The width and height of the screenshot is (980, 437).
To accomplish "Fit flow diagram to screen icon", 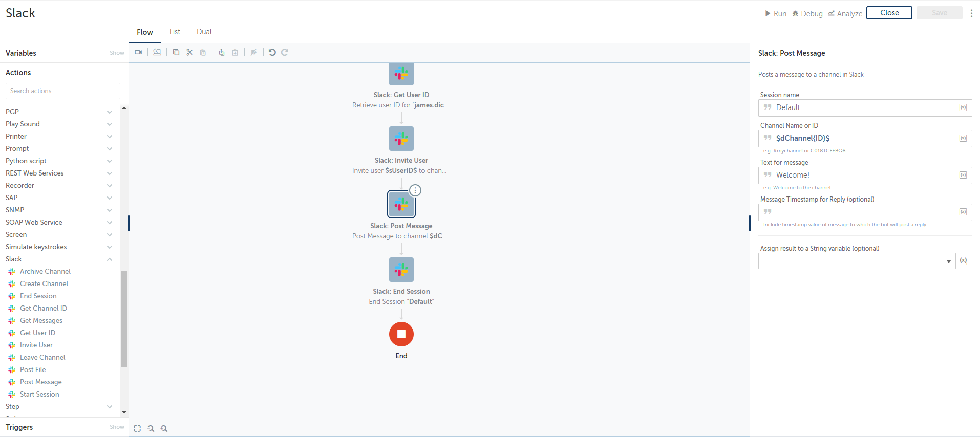I will click(137, 428).
